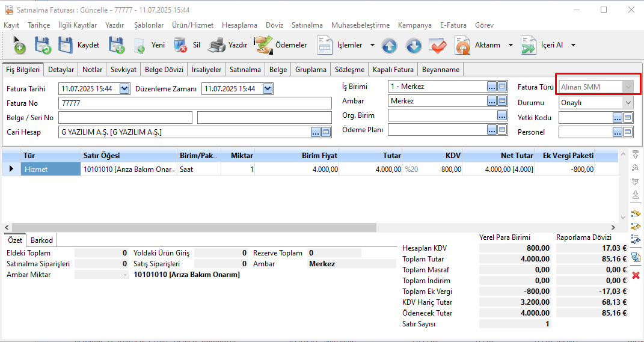The image size is (644, 342).
Task: Click the Yazdır printer icon
Action: tap(217, 45)
